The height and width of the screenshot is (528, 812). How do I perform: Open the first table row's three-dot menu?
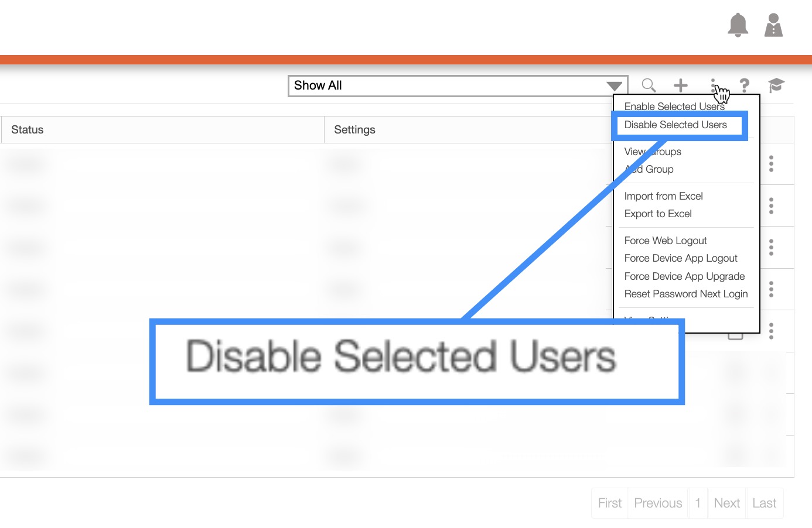coord(771,164)
